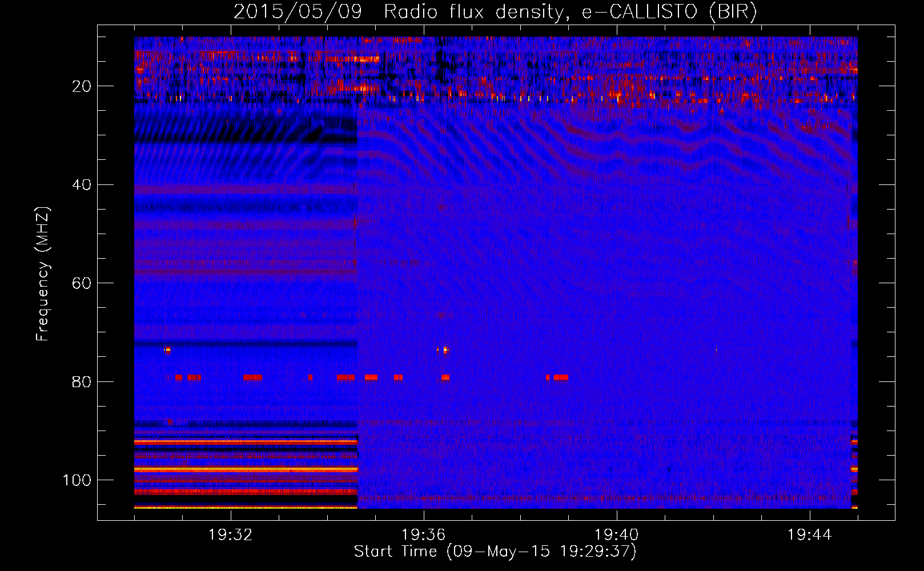Viewport: 924px width, 571px height.
Task: Click the 100 MHz frequency tick label
Action: pyautogui.click(x=77, y=480)
